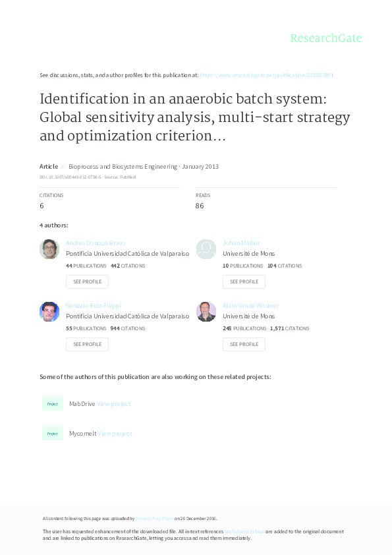Open the profile photo of Johan Mailier
Viewport: 392px width, 555px height.
[x=206, y=249]
